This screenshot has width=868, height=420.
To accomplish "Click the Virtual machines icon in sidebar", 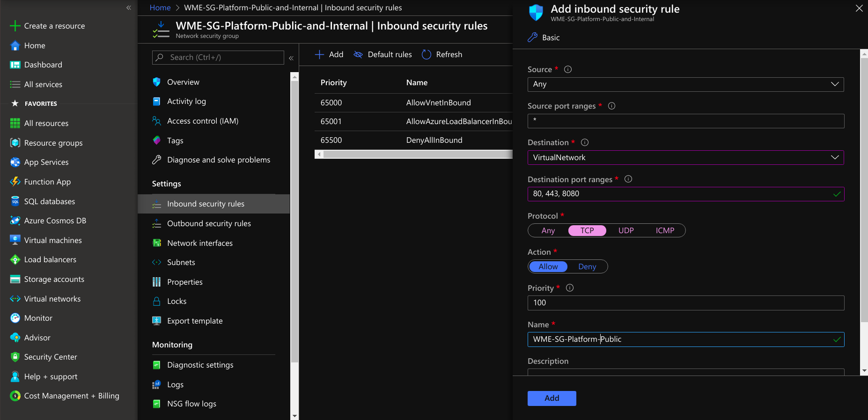I will (15, 240).
